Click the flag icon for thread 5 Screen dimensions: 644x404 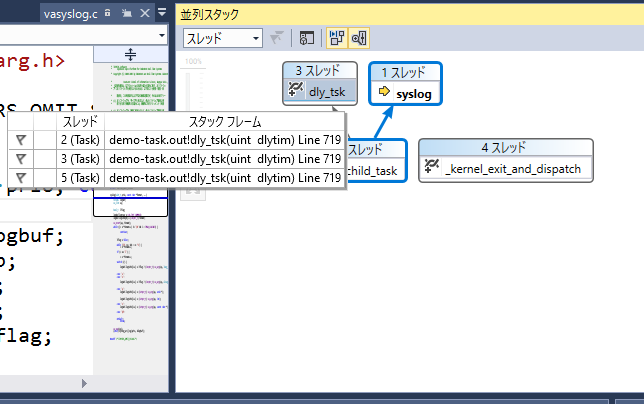pos(20,177)
